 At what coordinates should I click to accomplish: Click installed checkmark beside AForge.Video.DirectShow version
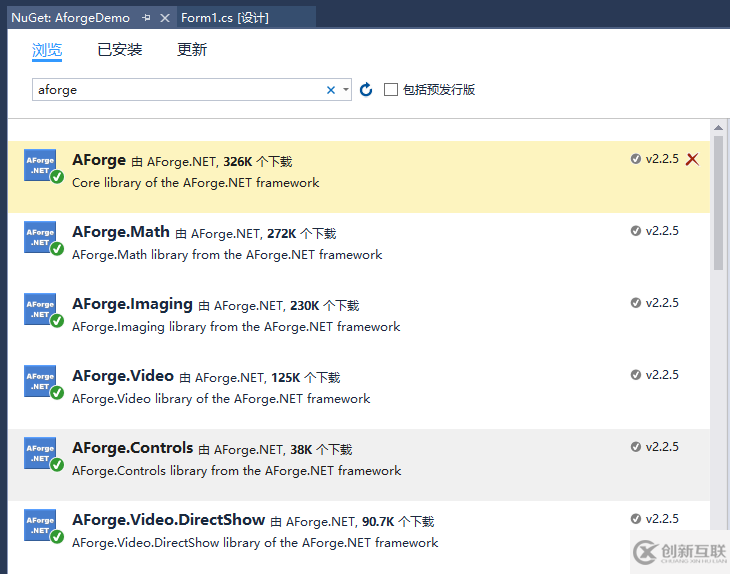click(x=635, y=519)
